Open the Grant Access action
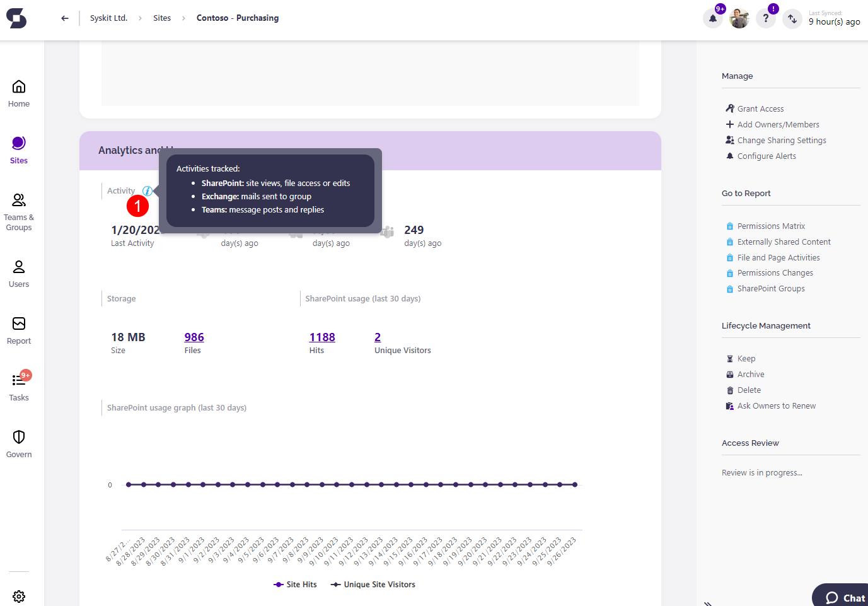The image size is (868, 606). [760, 108]
